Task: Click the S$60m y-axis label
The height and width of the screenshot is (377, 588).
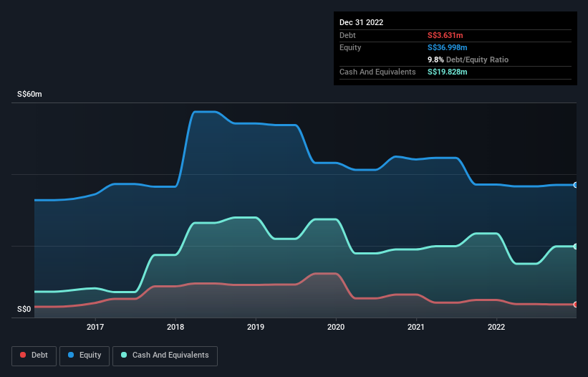Action: tap(29, 94)
